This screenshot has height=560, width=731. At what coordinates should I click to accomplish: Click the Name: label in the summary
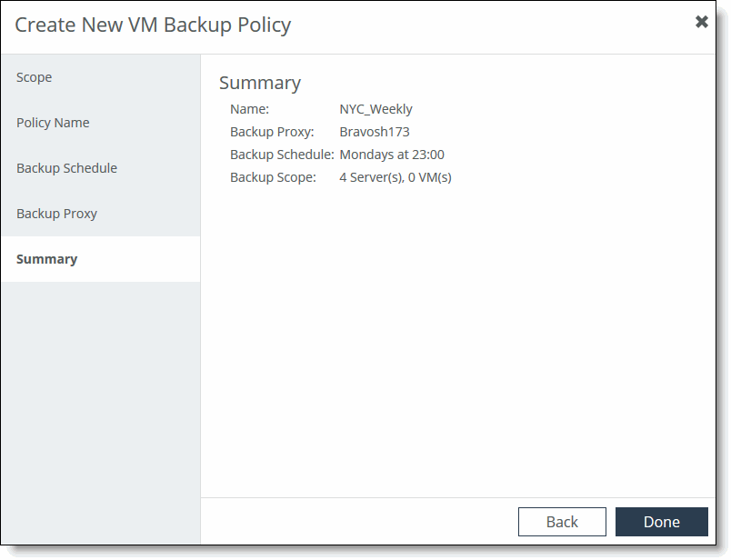[251, 109]
